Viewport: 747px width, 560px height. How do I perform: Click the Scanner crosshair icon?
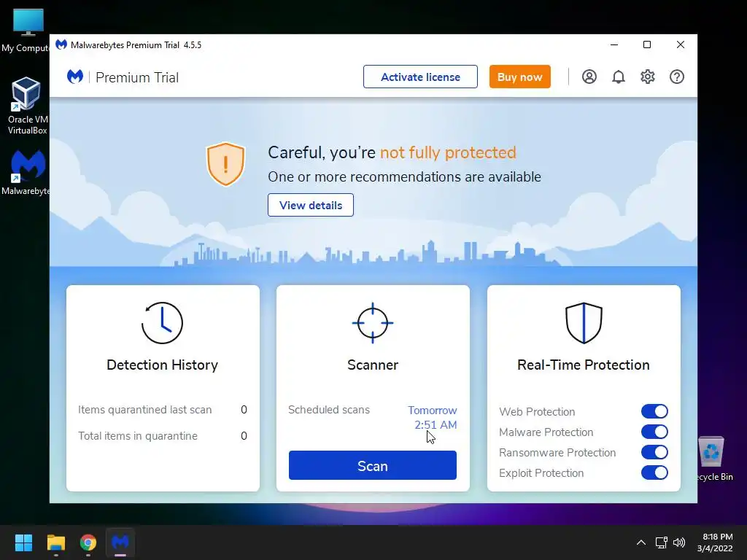(x=373, y=323)
